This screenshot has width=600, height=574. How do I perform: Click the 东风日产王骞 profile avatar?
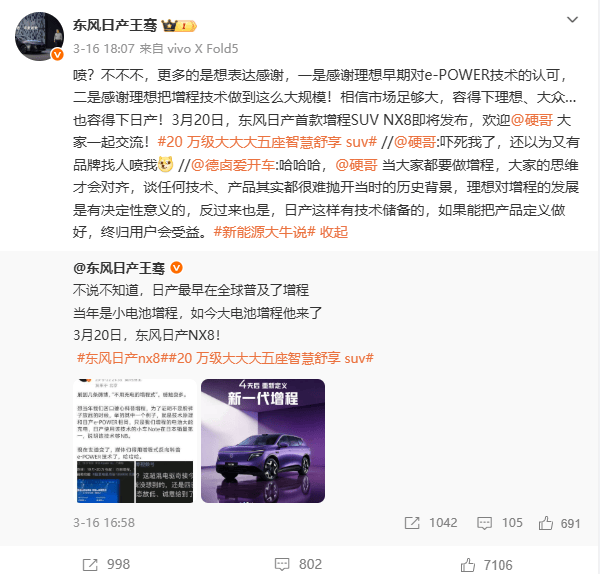pyautogui.click(x=39, y=36)
